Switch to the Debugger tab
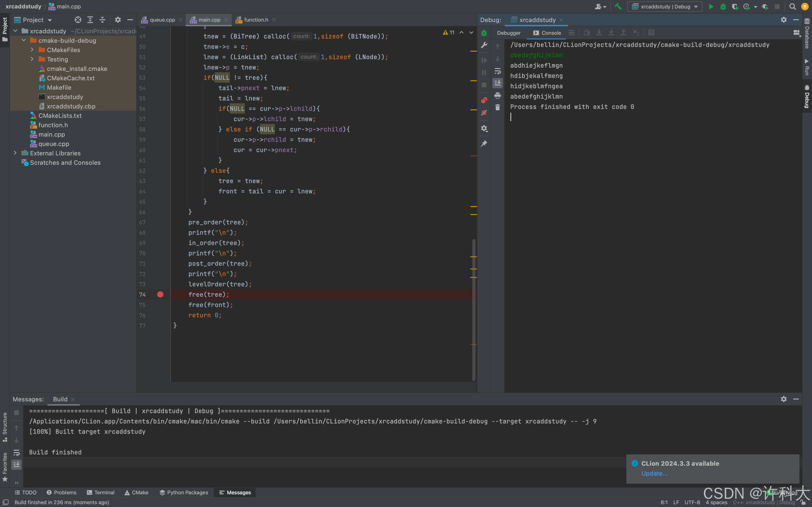 point(509,33)
